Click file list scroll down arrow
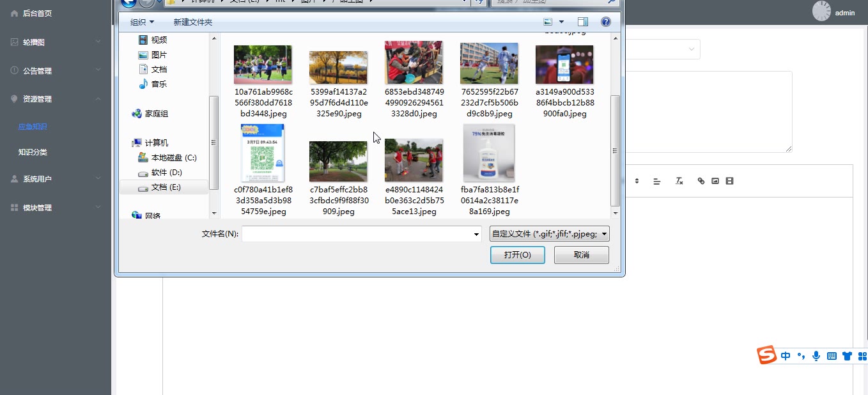This screenshot has width=868, height=395. click(616, 213)
